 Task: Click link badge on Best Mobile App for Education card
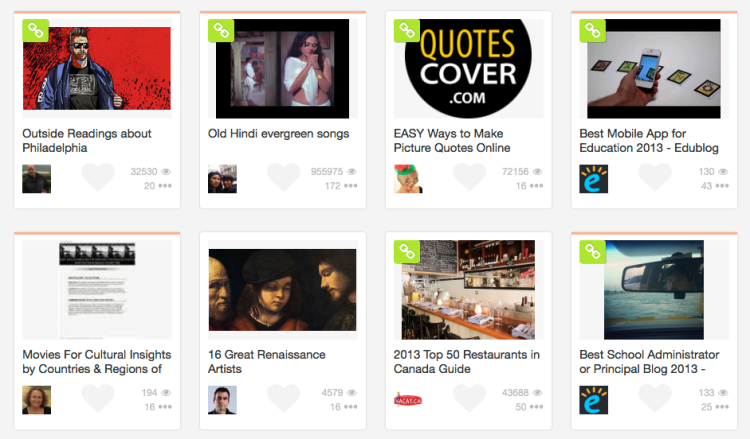[x=592, y=31]
